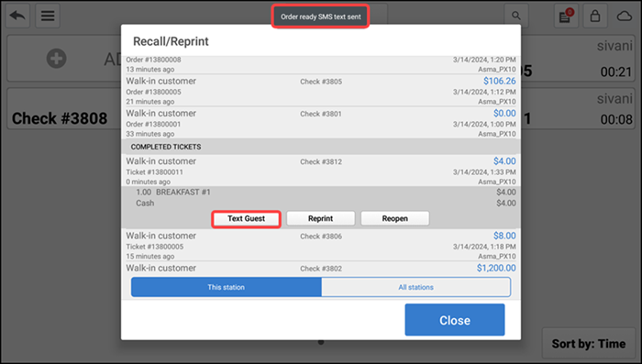Screen dimensions: 642x364
Task: Select the Check #3801 order row
Action: click(x=321, y=123)
